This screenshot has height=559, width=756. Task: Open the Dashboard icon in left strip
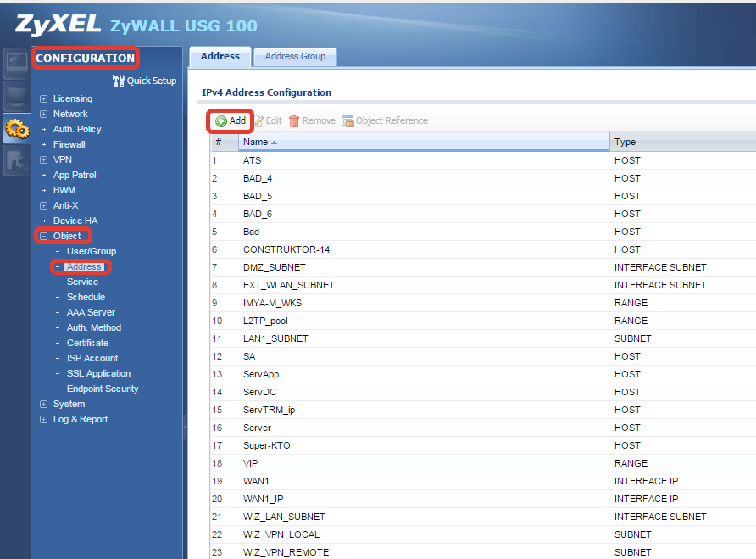(x=17, y=63)
